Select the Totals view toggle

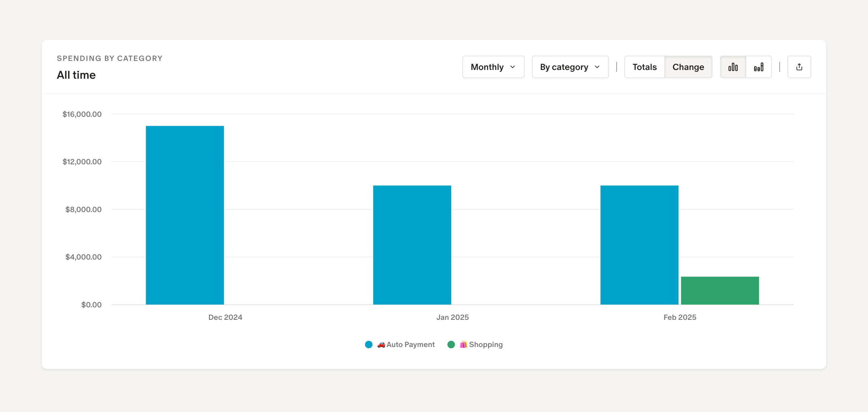644,67
